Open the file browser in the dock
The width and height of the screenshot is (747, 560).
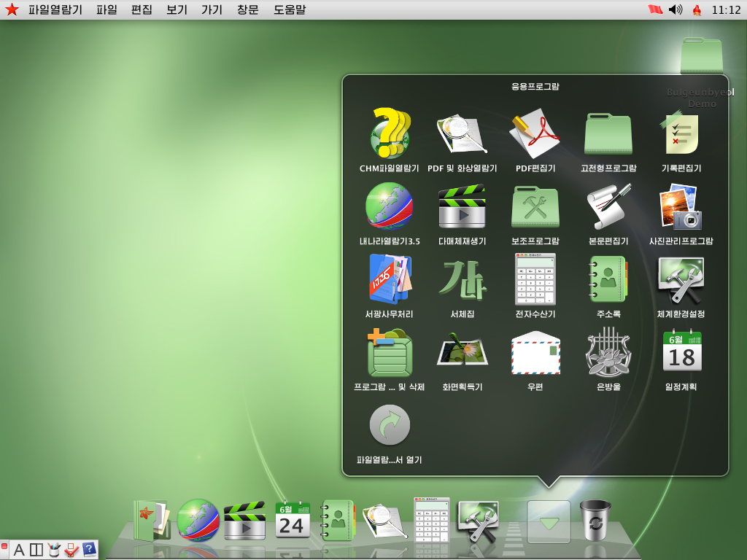pyautogui.click(x=152, y=521)
